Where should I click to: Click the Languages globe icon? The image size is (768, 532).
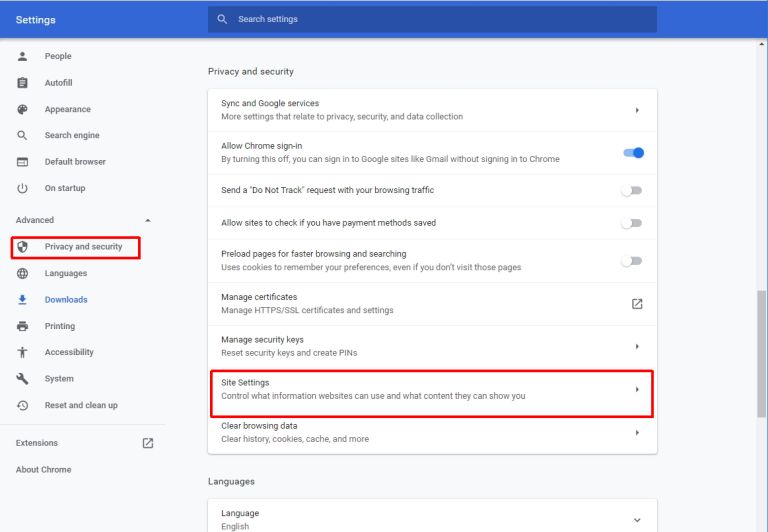[23, 273]
